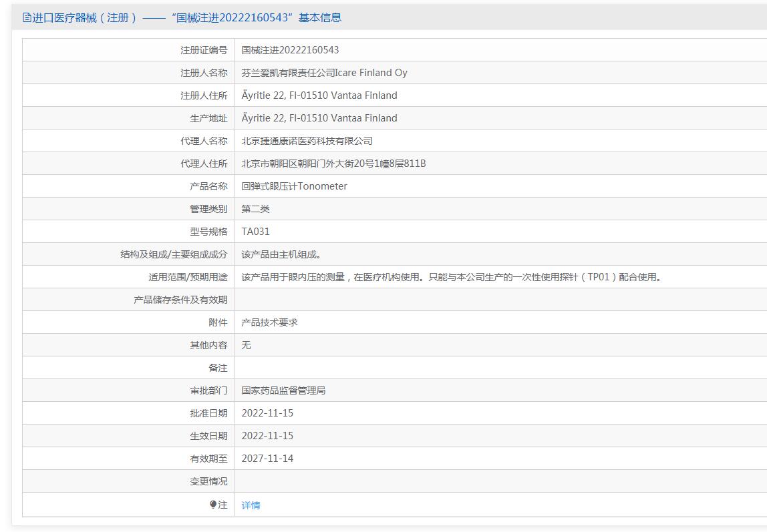Select approval date 2022-11-15 in 批准日期 row
The image size is (767, 532).
click(267, 413)
